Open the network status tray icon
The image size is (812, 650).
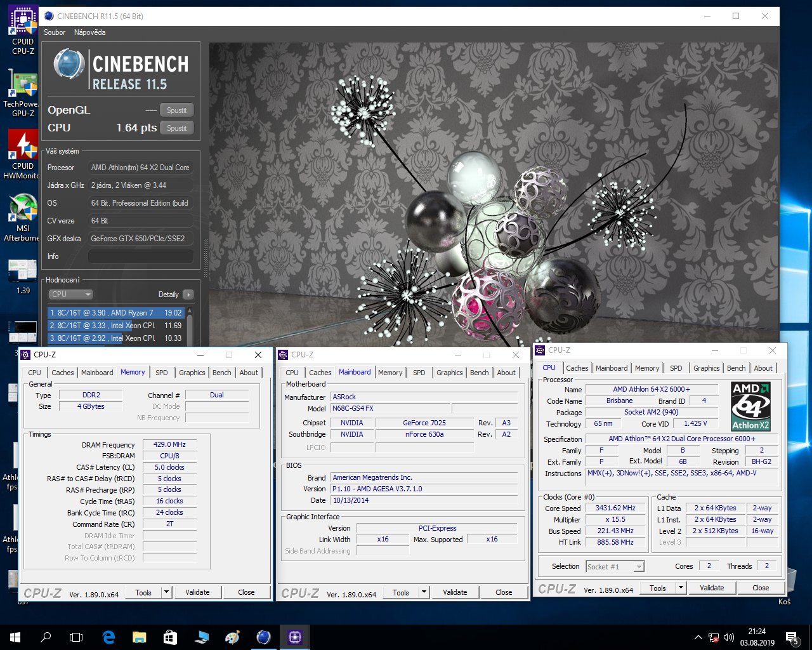pyautogui.click(x=714, y=637)
